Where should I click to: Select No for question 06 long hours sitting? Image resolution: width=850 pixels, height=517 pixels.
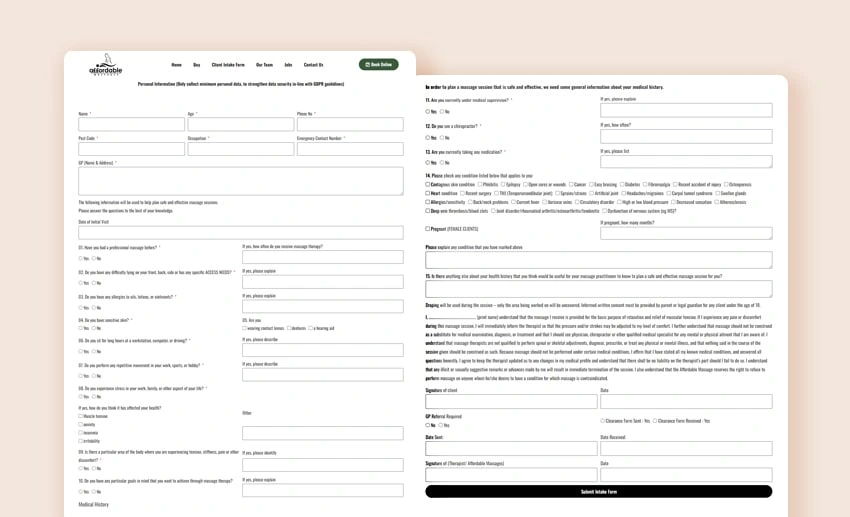(94, 352)
